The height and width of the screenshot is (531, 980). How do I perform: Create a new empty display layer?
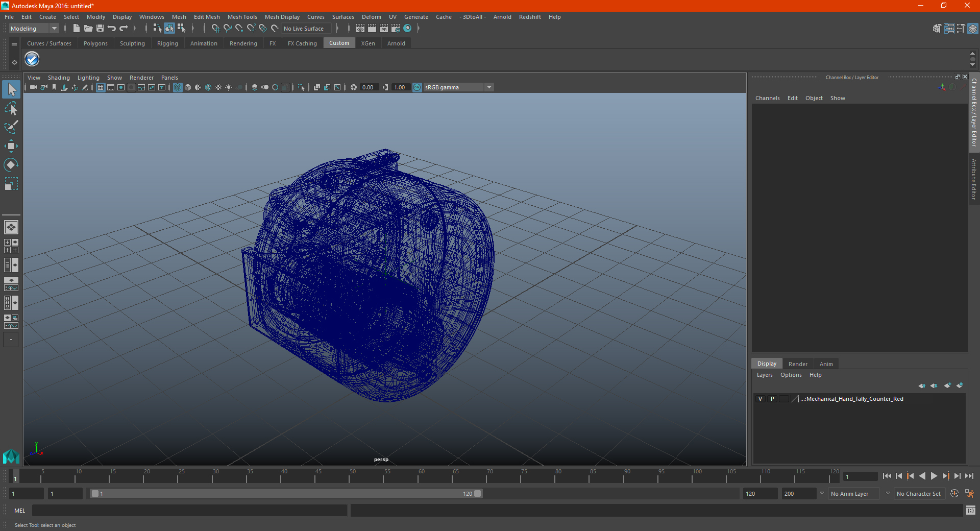(947, 385)
